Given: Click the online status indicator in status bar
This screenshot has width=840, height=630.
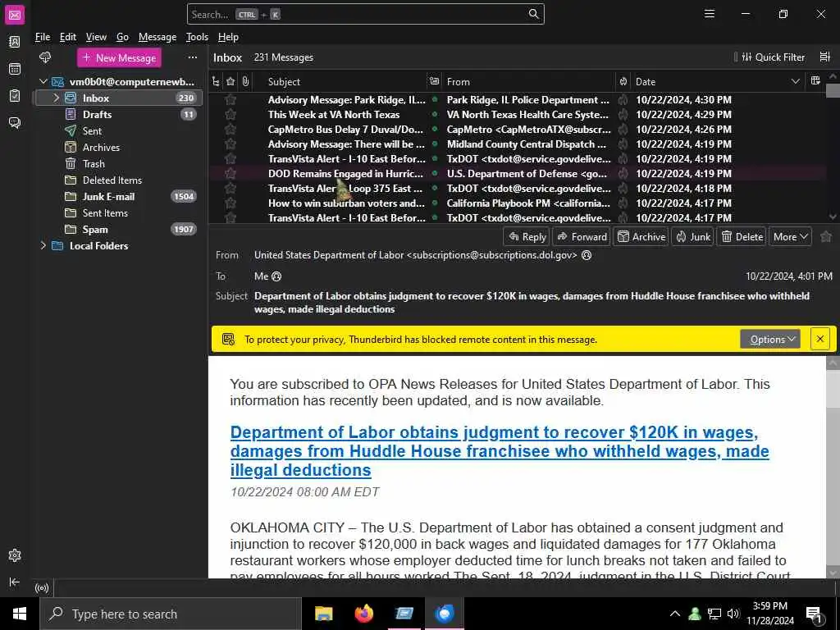Looking at the screenshot, I should tap(42, 588).
